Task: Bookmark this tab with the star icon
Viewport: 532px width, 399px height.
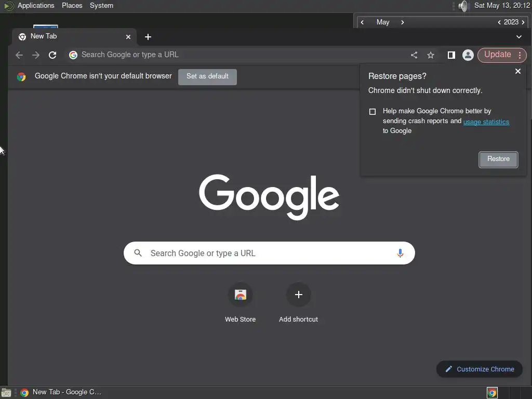Action: point(431,55)
